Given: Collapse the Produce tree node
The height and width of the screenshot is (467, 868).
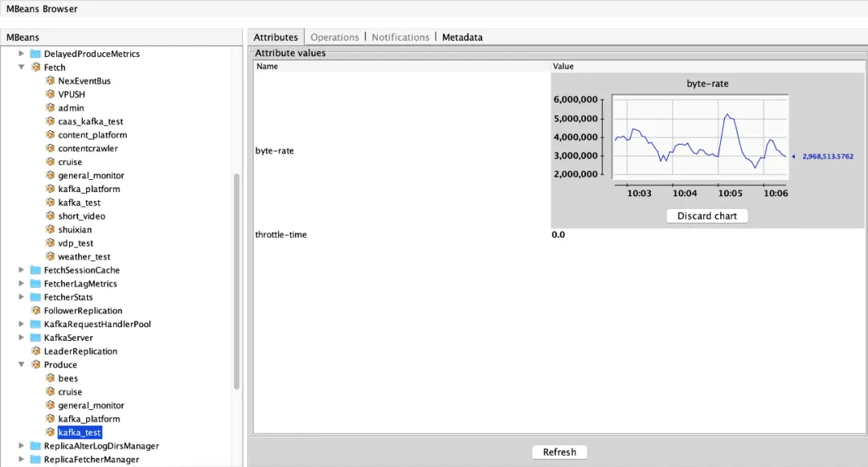Looking at the screenshot, I should click(x=21, y=365).
